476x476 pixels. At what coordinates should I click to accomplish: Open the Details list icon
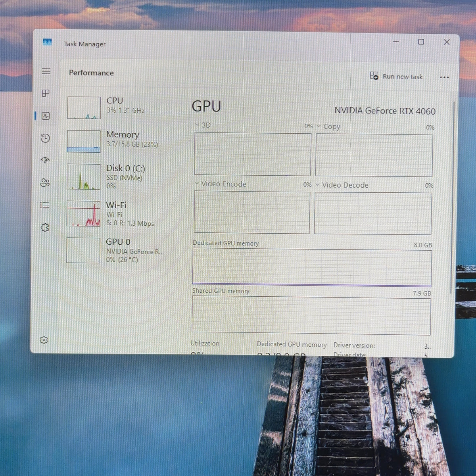coord(45,205)
